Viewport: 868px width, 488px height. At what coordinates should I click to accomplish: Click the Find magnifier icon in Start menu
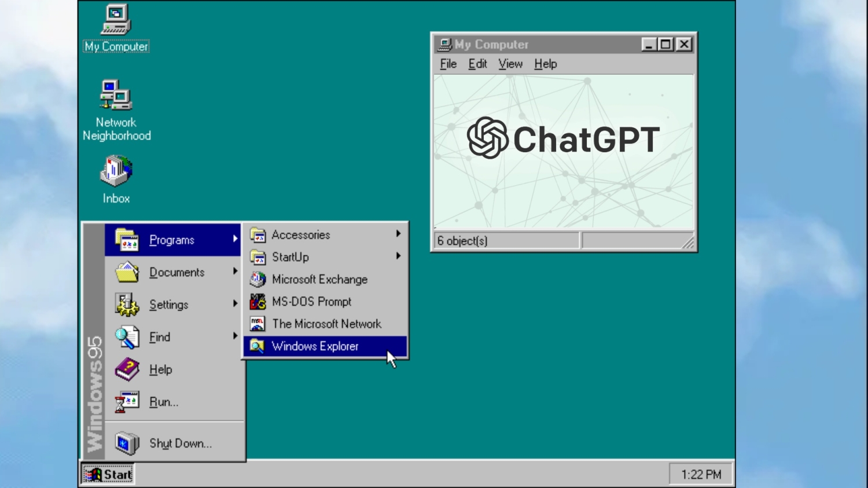click(127, 337)
